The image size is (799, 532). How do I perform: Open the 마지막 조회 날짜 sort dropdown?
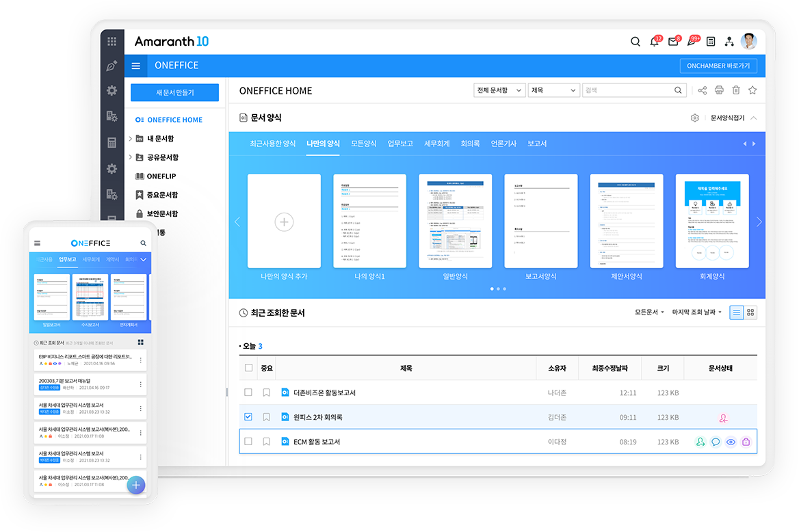click(x=696, y=312)
